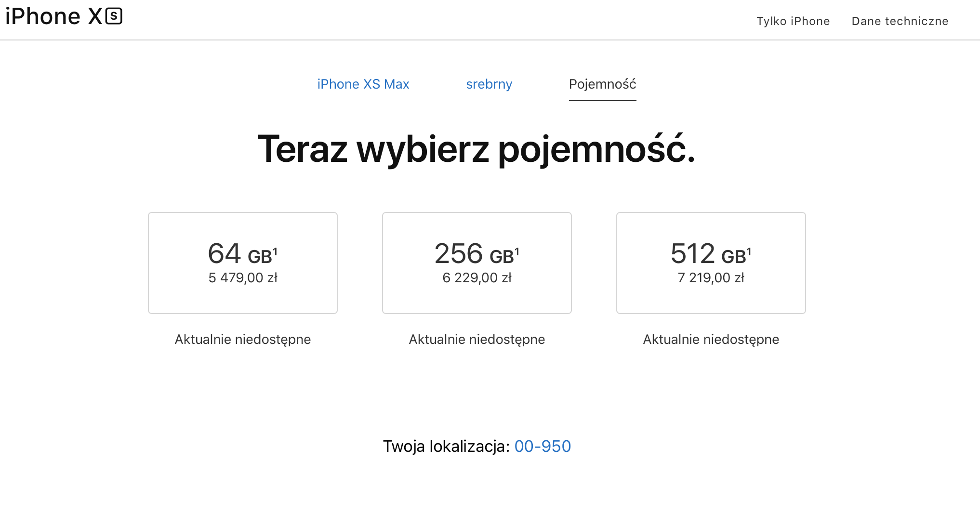Select the Pojemność tab
This screenshot has height=526, width=980.
click(603, 84)
